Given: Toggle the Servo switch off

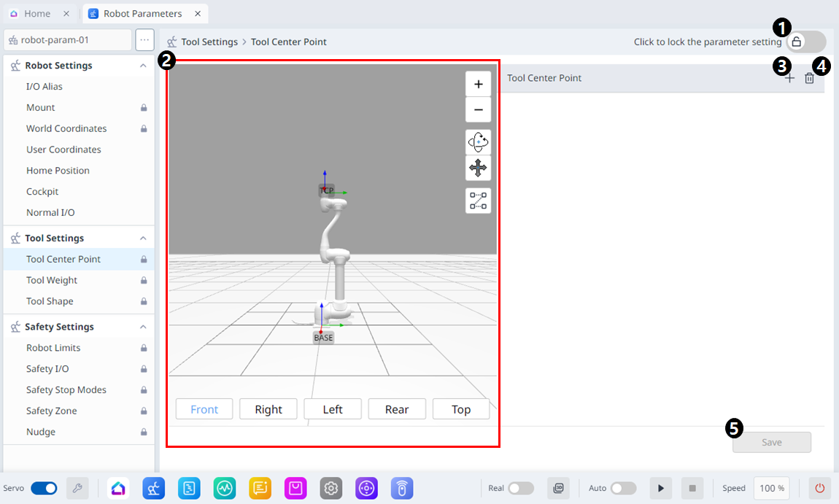Looking at the screenshot, I should point(44,488).
